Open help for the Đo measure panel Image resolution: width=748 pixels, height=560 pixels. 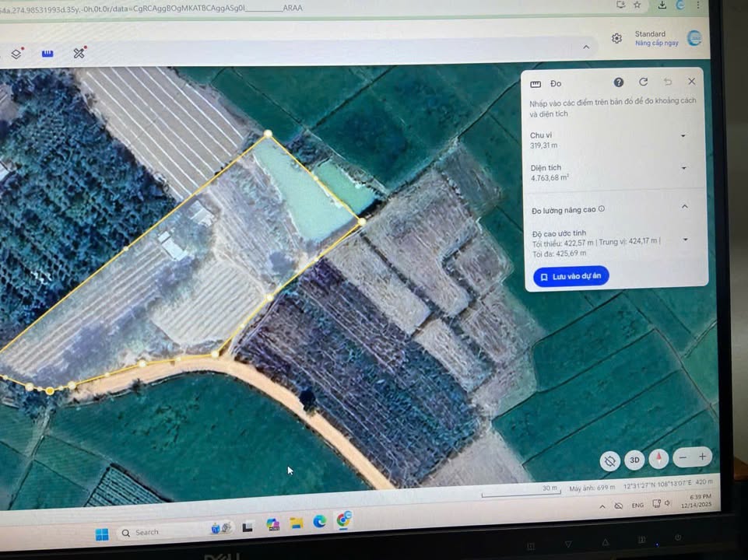pos(618,82)
